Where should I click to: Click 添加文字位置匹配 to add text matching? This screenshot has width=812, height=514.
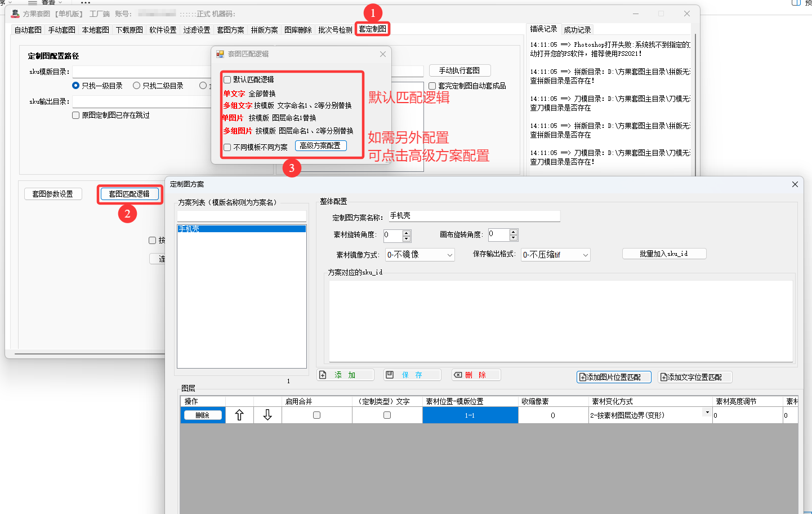pyautogui.click(x=695, y=377)
